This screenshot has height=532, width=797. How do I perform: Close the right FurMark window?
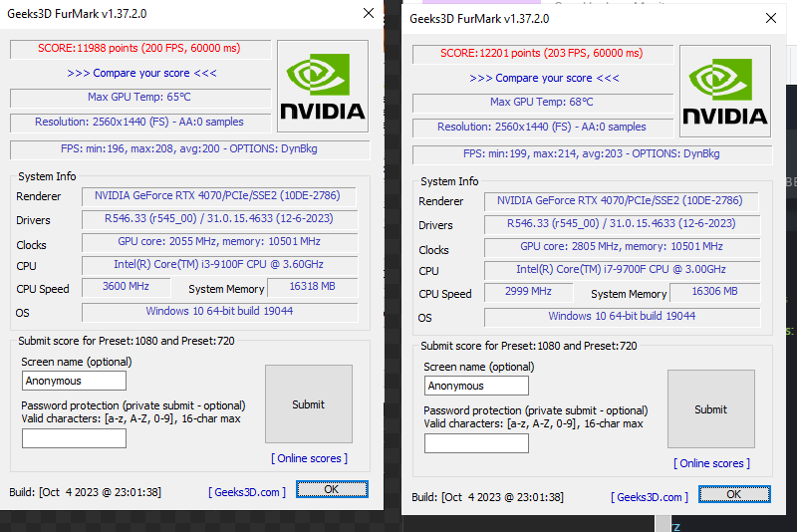(770, 18)
